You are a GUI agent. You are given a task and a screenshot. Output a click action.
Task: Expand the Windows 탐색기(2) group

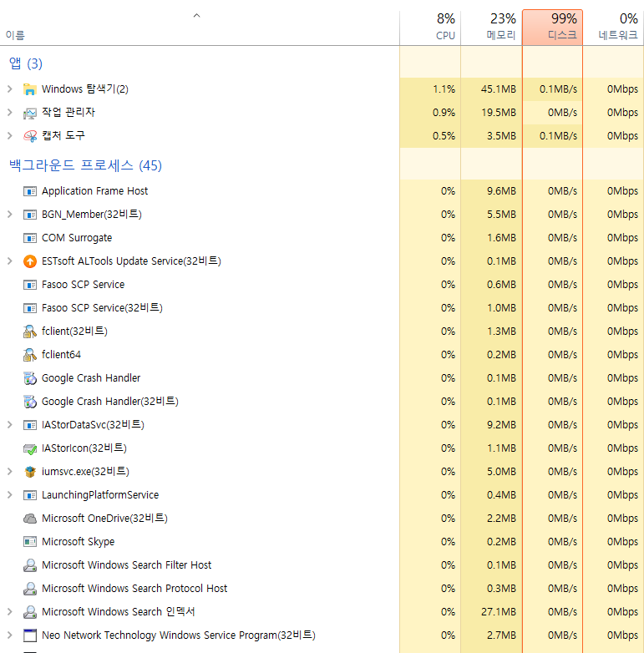[x=9, y=89]
